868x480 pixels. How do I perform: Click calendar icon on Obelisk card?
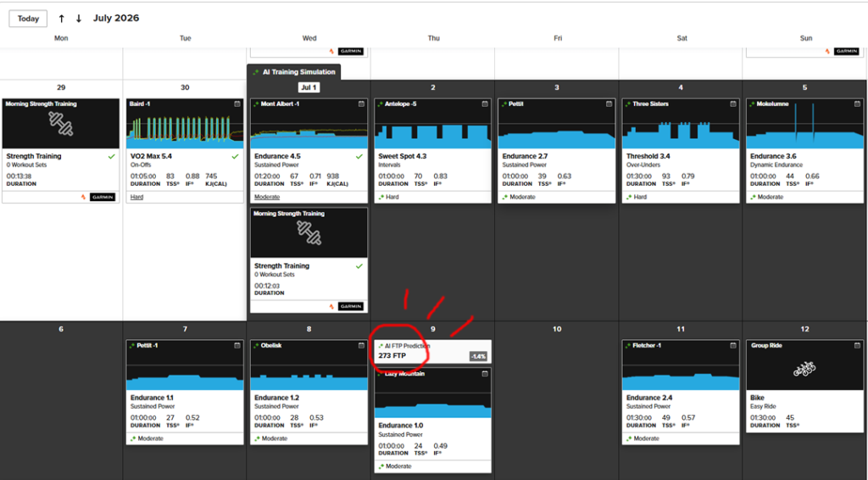pyautogui.click(x=361, y=345)
